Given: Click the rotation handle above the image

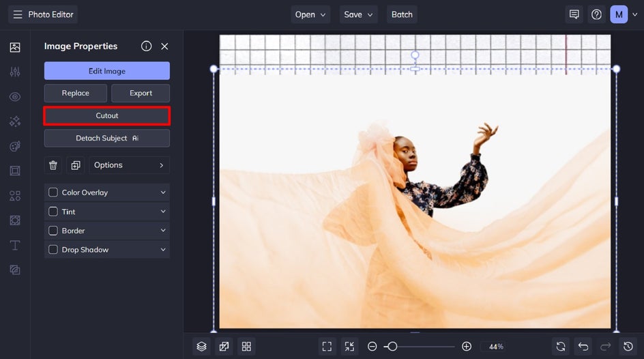Looking at the screenshot, I should (415, 55).
